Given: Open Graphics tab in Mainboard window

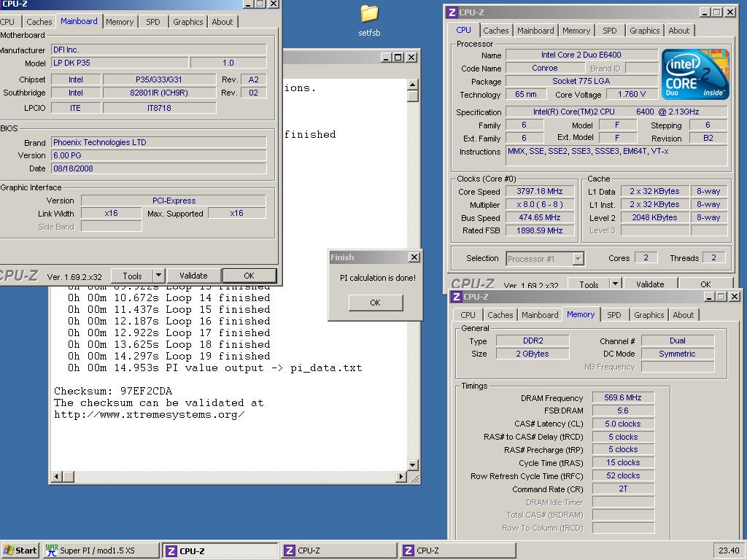Looking at the screenshot, I should tap(187, 22).
